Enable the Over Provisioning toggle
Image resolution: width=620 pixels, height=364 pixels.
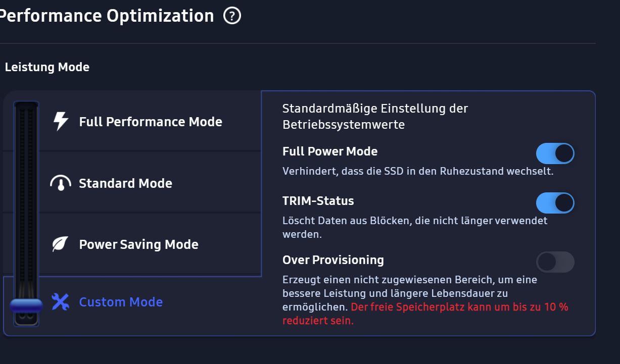tap(555, 262)
